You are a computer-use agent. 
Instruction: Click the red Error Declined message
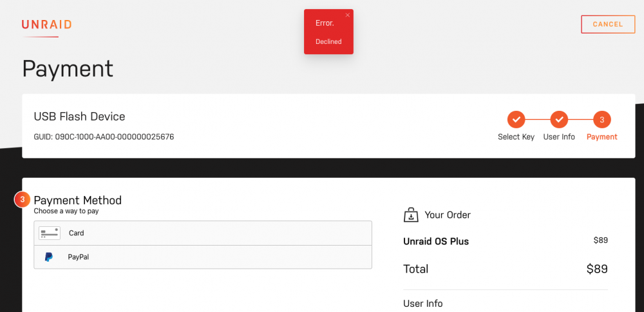pyautogui.click(x=328, y=32)
